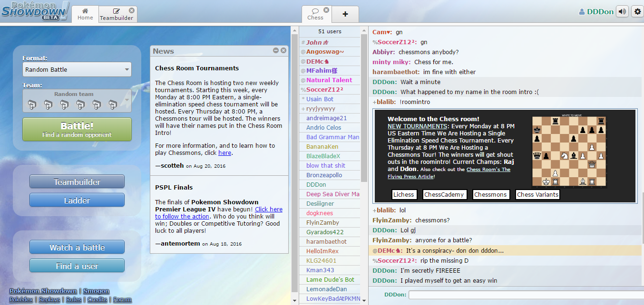Click the Chess Variants button
644x305 pixels.
537,194
